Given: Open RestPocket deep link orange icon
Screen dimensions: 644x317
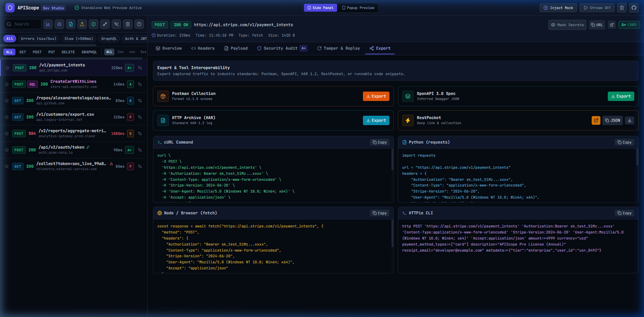Looking at the screenshot, I should coord(596,120).
